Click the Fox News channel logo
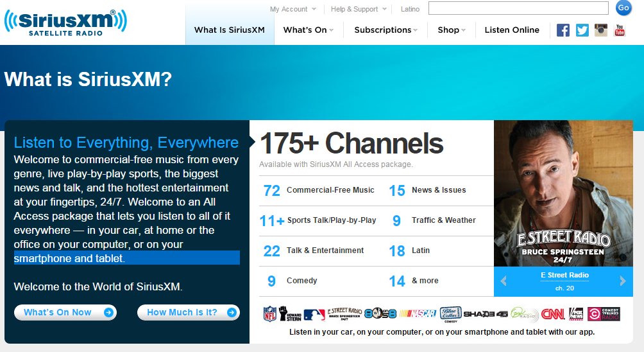 tap(576, 314)
